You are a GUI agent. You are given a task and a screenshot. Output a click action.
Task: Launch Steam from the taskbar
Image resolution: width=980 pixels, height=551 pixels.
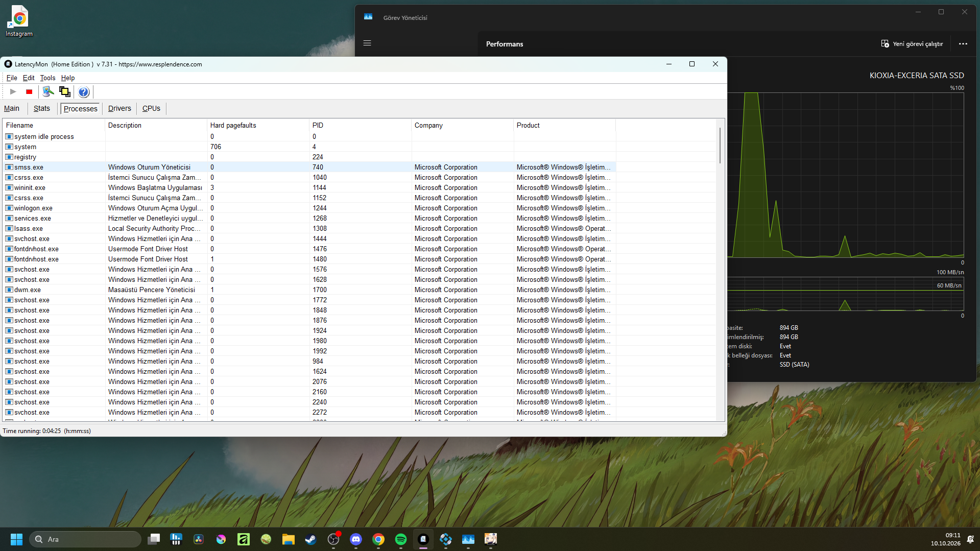point(311,539)
